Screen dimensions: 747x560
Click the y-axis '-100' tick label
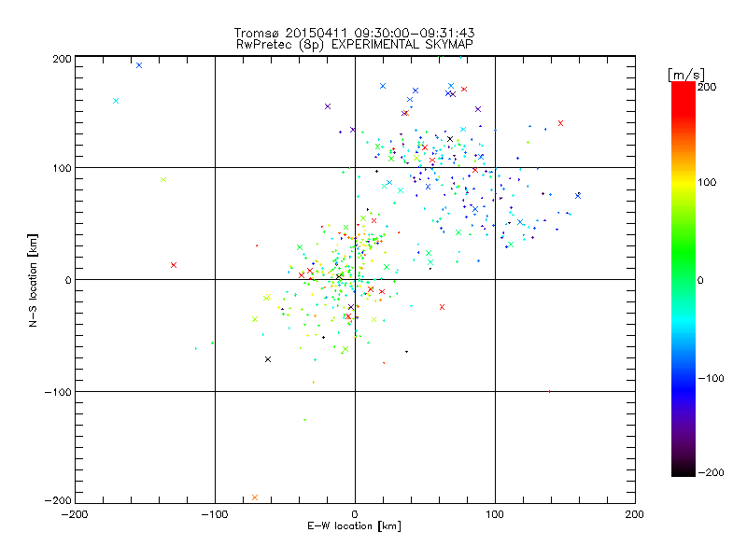[x=58, y=392]
